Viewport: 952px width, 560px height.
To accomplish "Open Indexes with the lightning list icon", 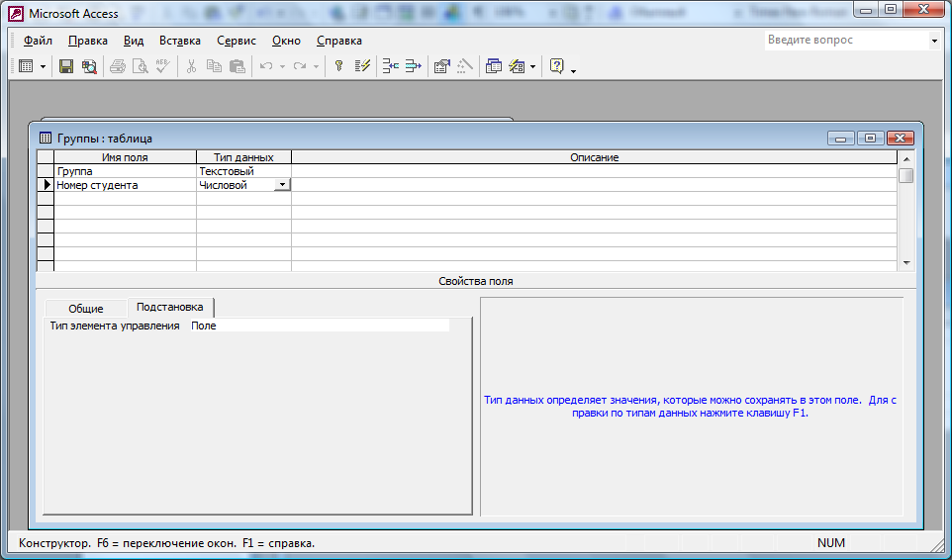I will pos(362,66).
